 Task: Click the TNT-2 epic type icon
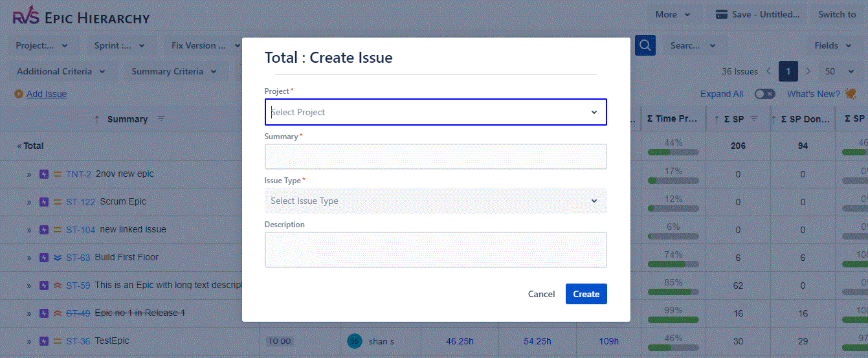pyautogui.click(x=44, y=174)
